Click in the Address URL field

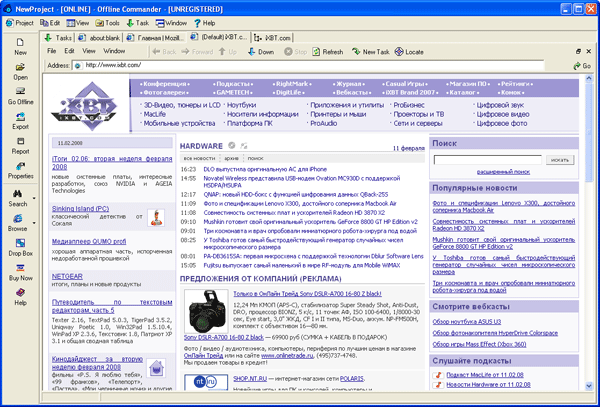click(308, 65)
